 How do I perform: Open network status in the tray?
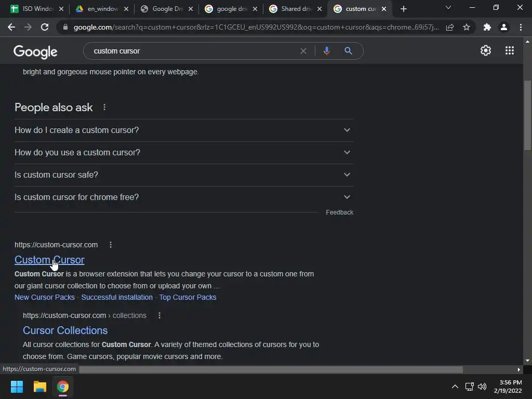[469, 387]
